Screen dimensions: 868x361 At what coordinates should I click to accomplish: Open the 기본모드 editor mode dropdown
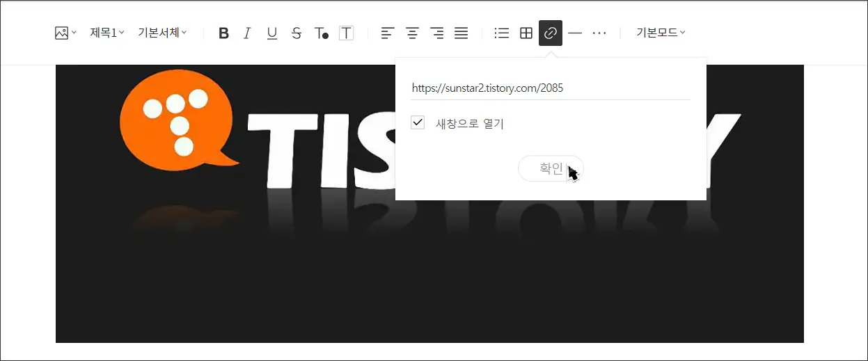coord(661,33)
